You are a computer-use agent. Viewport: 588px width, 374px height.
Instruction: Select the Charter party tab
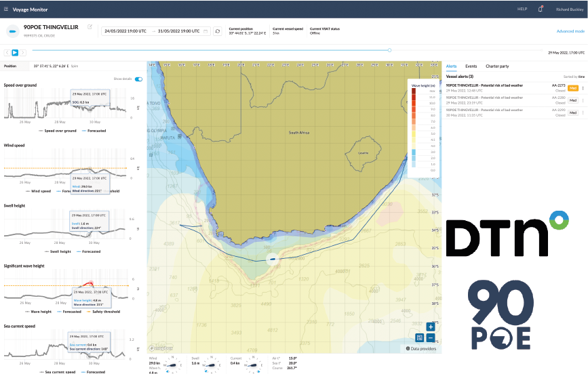[x=497, y=66]
